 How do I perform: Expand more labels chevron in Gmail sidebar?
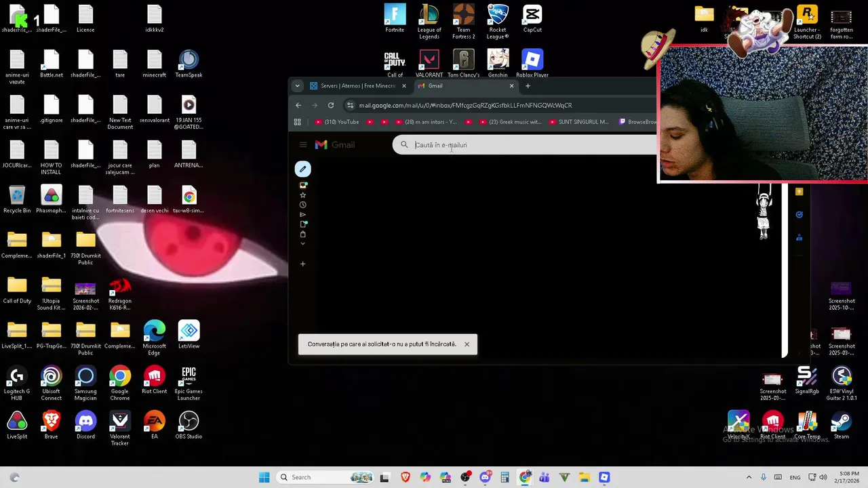click(x=303, y=243)
